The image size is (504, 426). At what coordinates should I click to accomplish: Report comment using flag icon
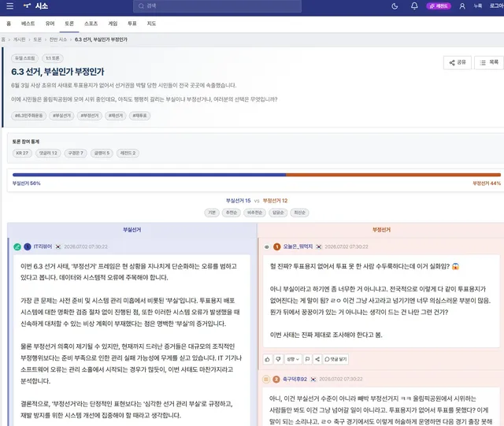pyautogui.click(x=307, y=359)
